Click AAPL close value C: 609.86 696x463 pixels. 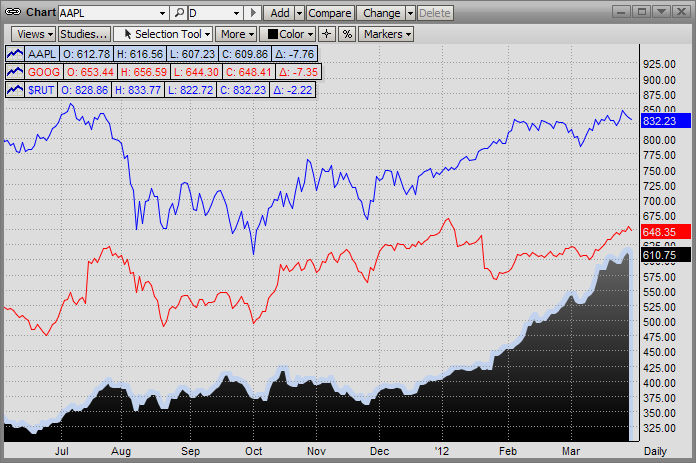245,54
